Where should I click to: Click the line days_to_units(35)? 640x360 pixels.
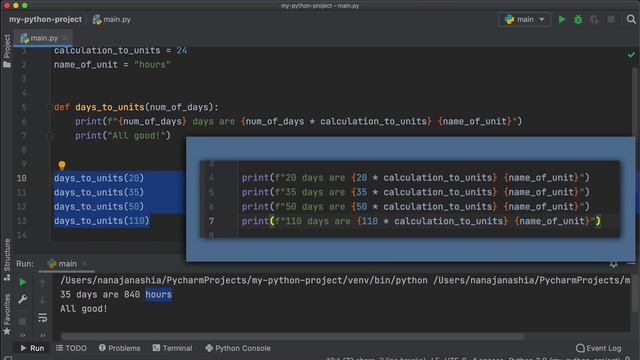click(99, 192)
